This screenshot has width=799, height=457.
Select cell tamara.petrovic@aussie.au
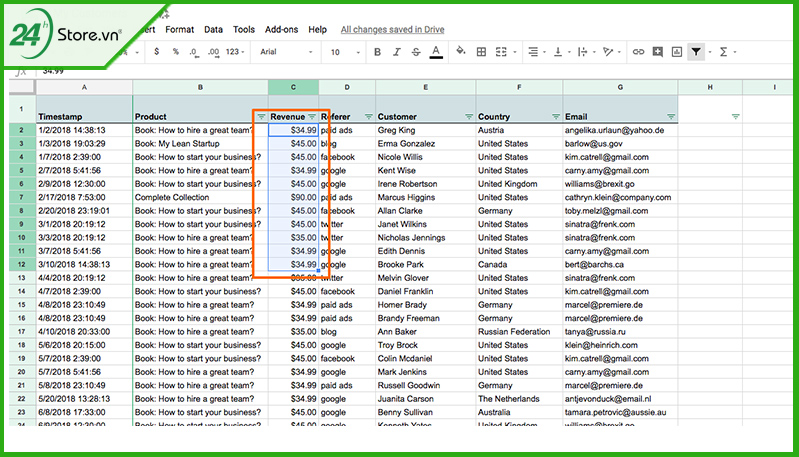620,412
